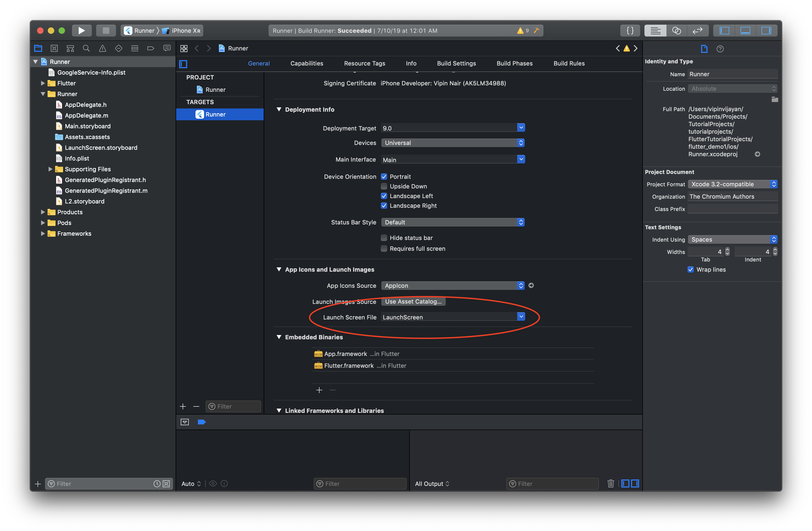Open the Source Control navigator

click(x=54, y=48)
